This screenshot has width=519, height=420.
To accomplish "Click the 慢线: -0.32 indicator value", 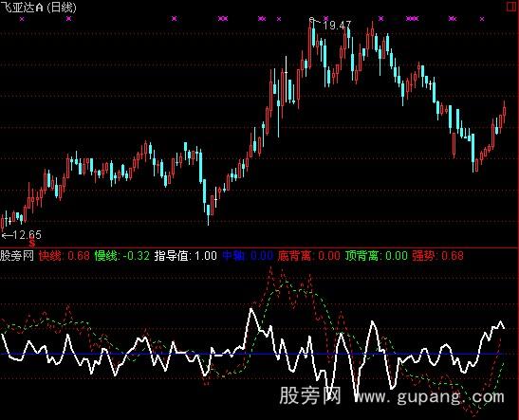I will point(121,256).
